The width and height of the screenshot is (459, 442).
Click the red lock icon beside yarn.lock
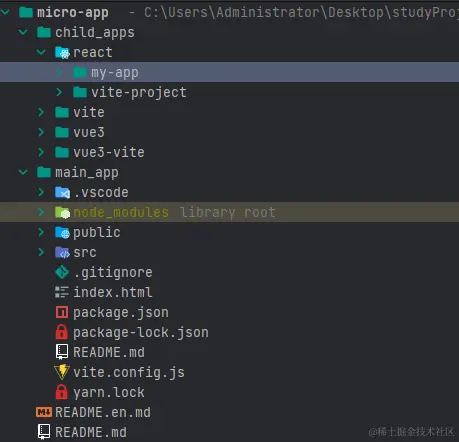62,392
